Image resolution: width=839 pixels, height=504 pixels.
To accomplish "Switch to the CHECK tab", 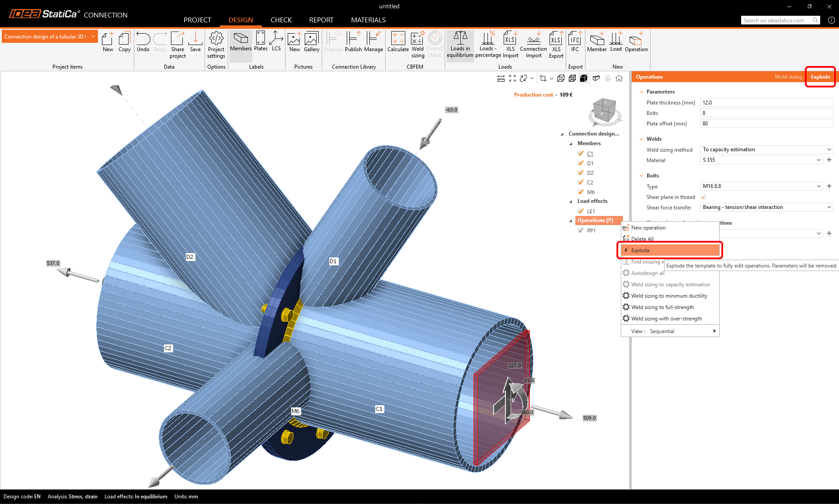I will click(281, 20).
